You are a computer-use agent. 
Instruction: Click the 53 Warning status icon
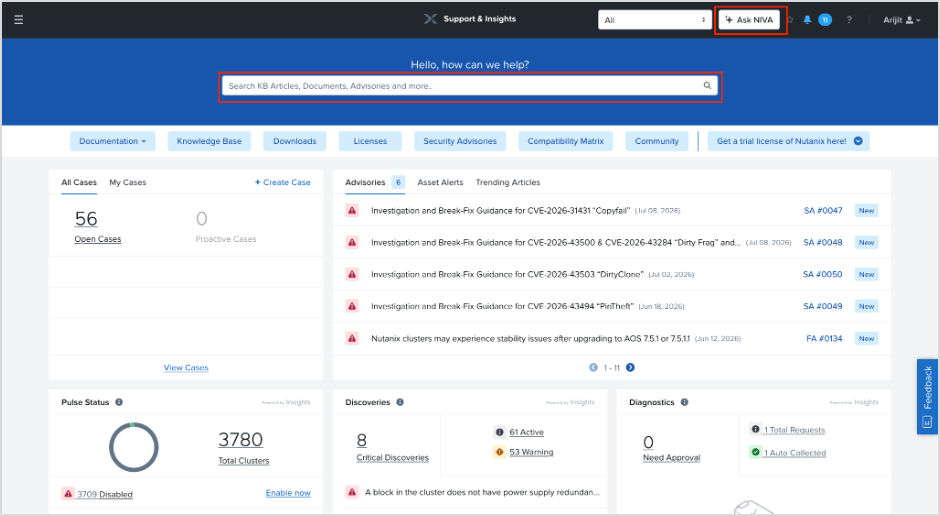point(499,452)
